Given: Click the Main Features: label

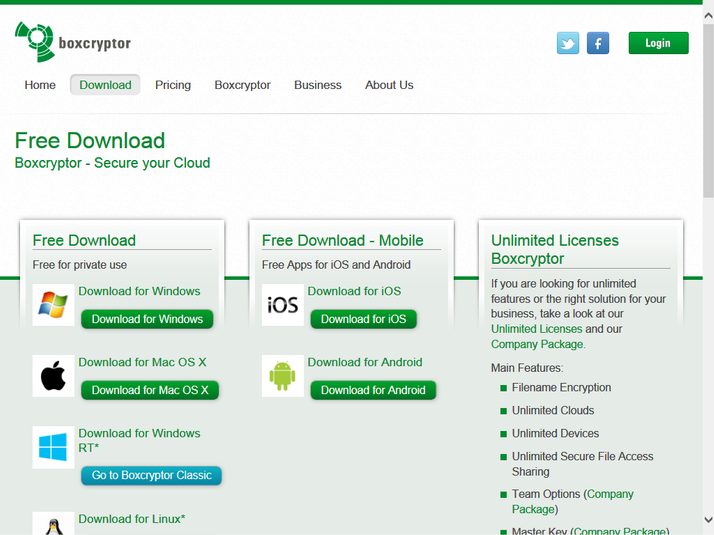Looking at the screenshot, I should (527, 368).
